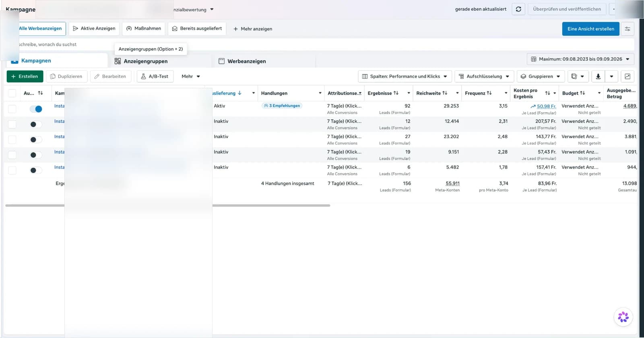Open the reports copy icon menu
Viewport: 644px width, 338px height.
tap(578, 76)
